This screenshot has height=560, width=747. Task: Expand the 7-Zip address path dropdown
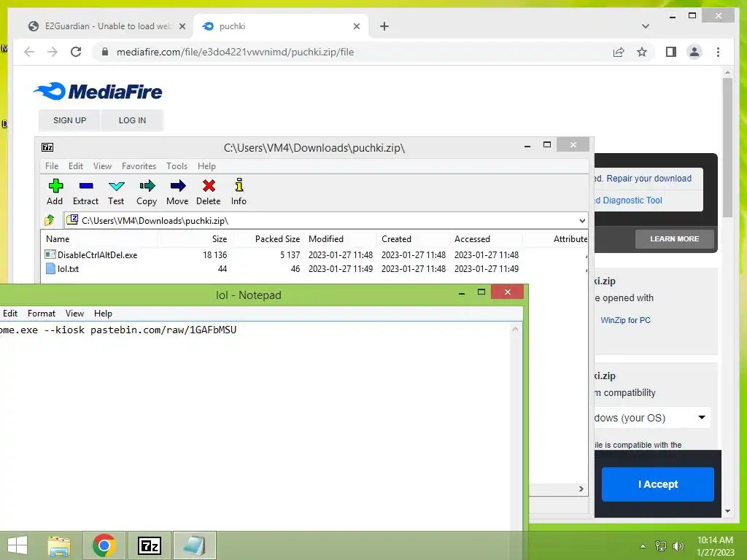point(582,220)
